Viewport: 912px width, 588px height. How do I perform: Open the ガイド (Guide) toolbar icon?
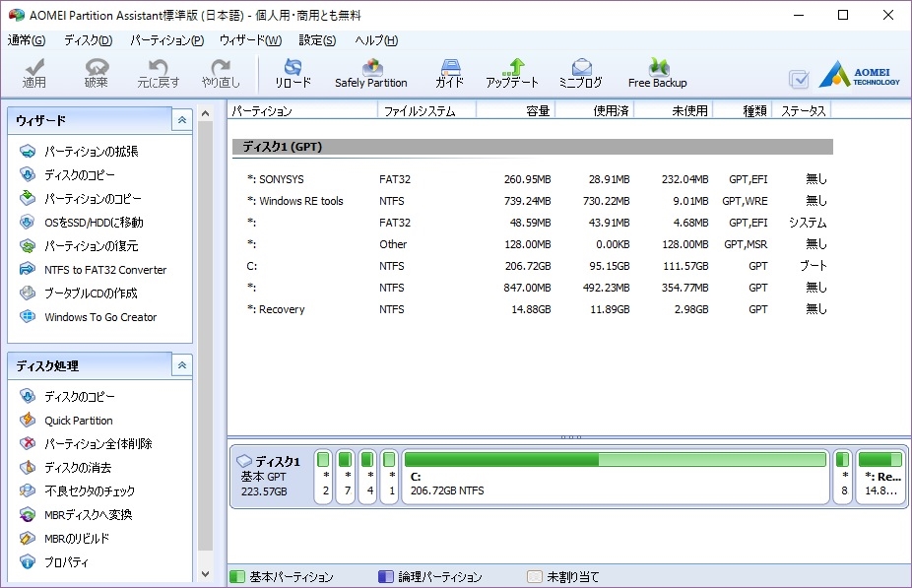coord(450,73)
